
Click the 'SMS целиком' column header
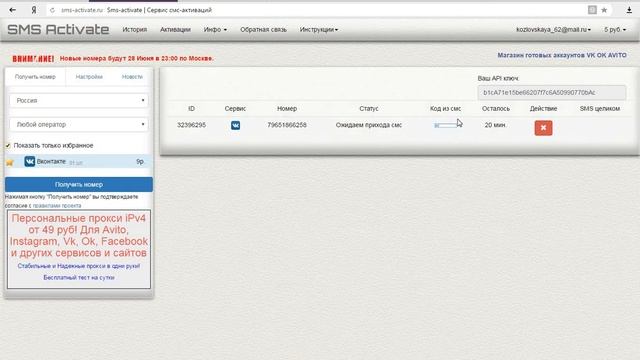pos(600,109)
